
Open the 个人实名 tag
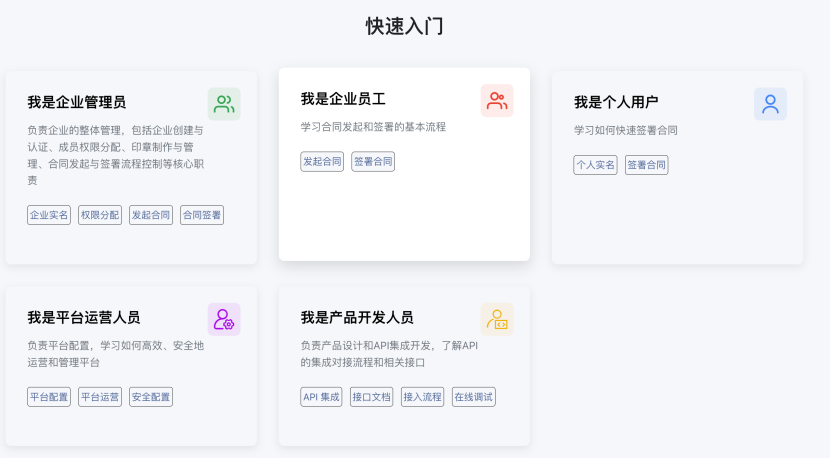596,165
